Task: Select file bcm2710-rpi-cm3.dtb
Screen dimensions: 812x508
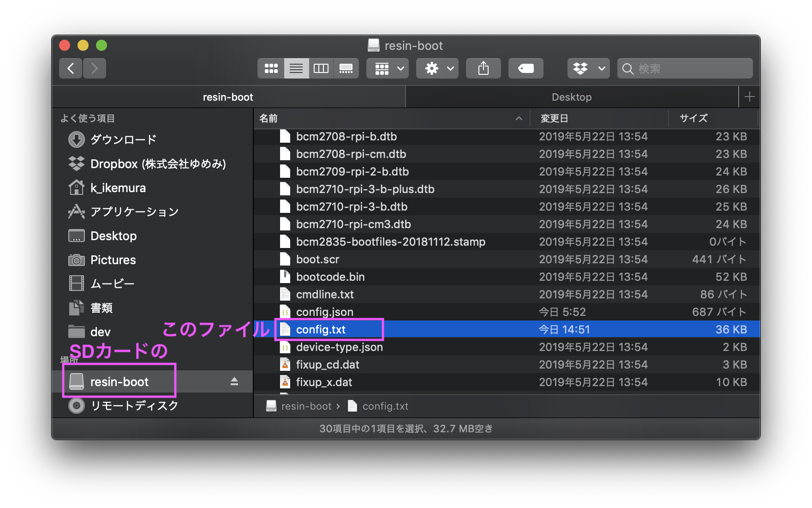Action: 507,224
